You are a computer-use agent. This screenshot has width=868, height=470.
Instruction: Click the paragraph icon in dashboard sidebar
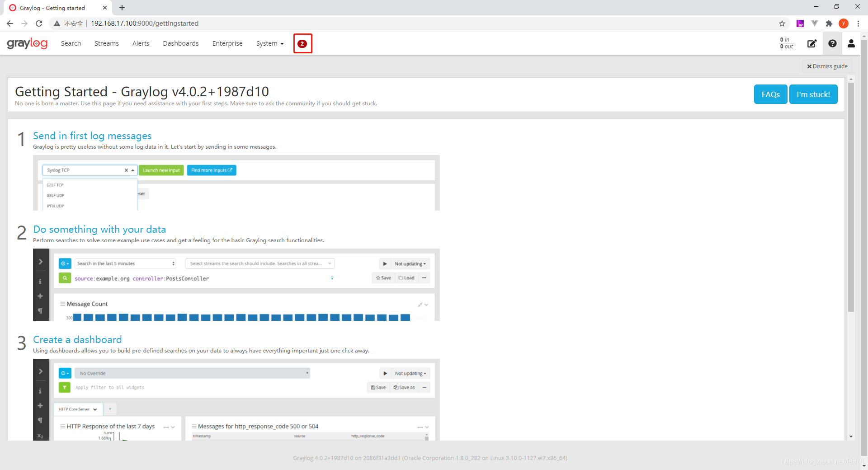pyautogui.click(x=40, y=420)
